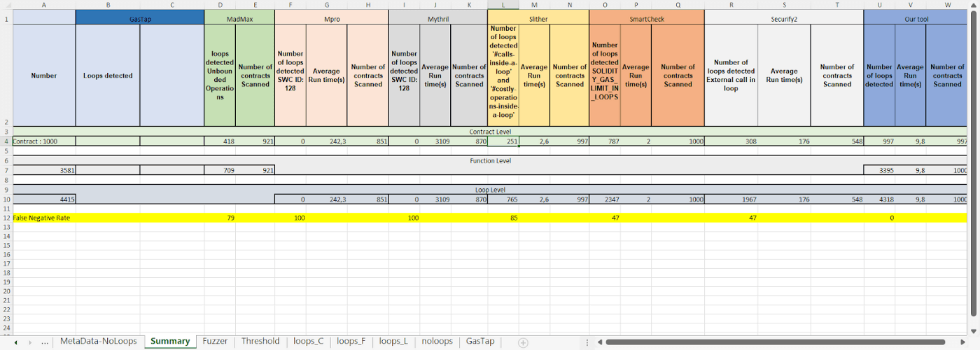Select the cell with value 3581

44,170
